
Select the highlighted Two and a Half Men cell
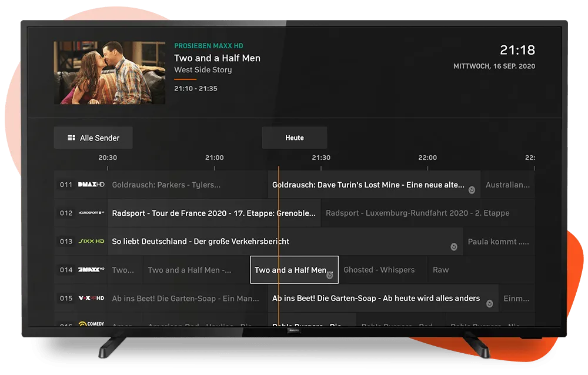point(295,270)
